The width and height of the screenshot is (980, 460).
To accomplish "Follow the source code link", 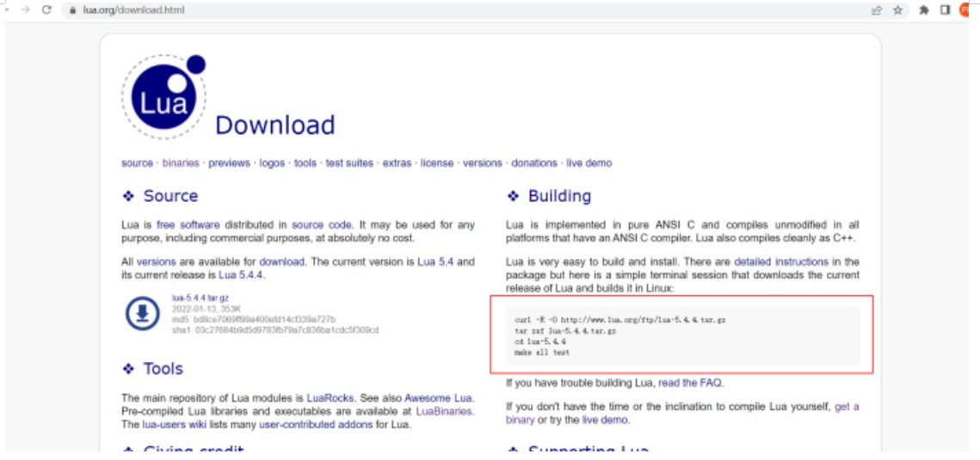I will tap(323, 224).
